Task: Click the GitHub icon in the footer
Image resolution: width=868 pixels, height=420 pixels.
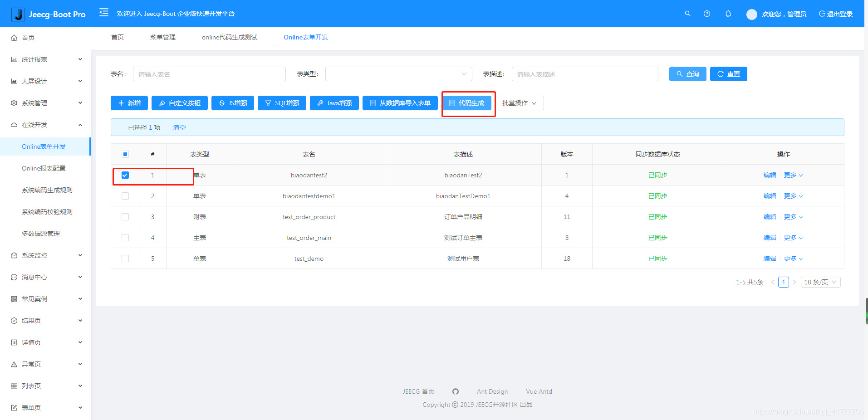Action: coord(456,391)
